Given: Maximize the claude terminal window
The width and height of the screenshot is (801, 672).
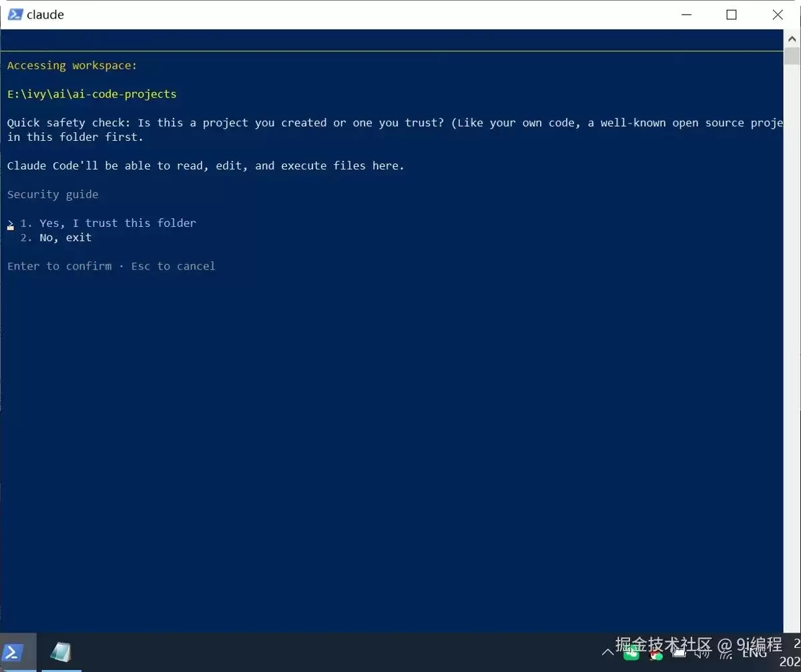Looking at the screenshot, I should (x=732, y=15).
